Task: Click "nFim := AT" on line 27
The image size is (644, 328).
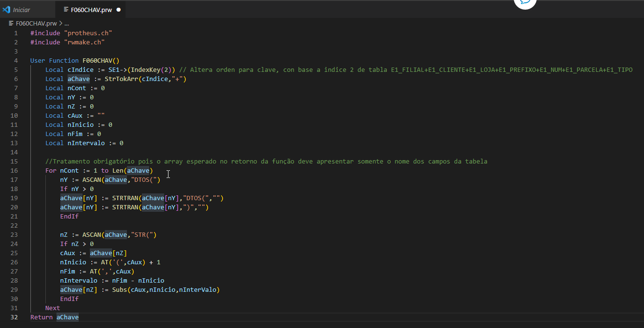Action: click(x=79, y=271)
